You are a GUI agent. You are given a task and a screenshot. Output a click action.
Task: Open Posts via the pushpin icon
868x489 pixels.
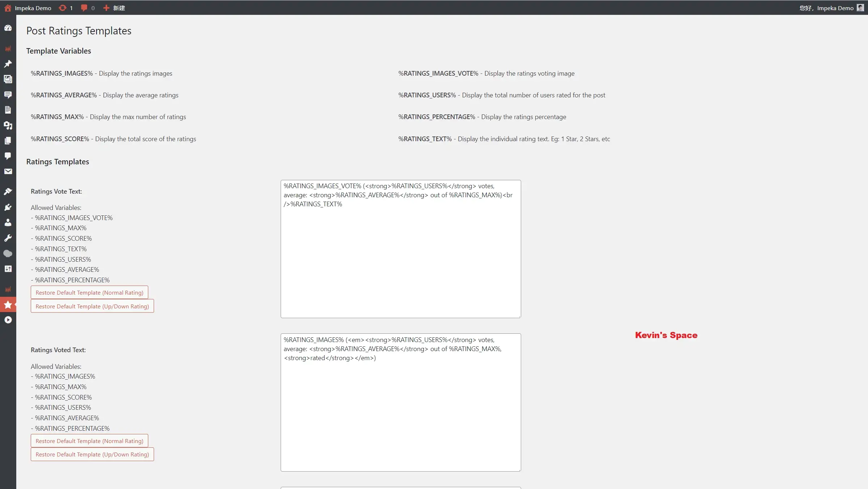click(8, 64)
